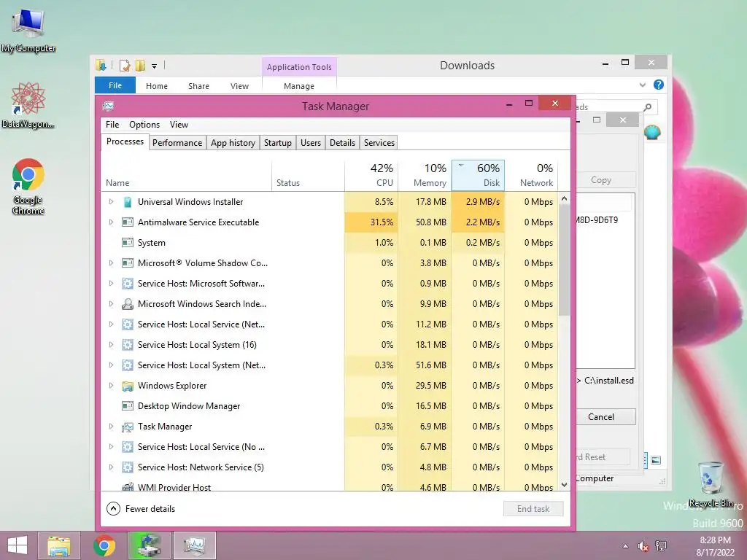Click Task Manager title bar icon
Viewport: 747px width, 560px height.
[x=108, y=106]
